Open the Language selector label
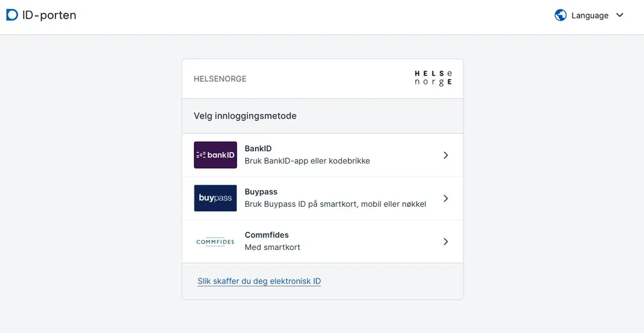Screen dimensions: 644x333 tap(590, 15)
